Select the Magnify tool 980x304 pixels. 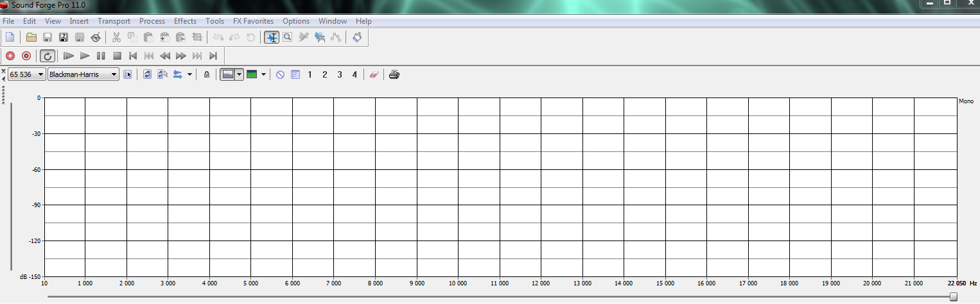(x=287, y=37)
